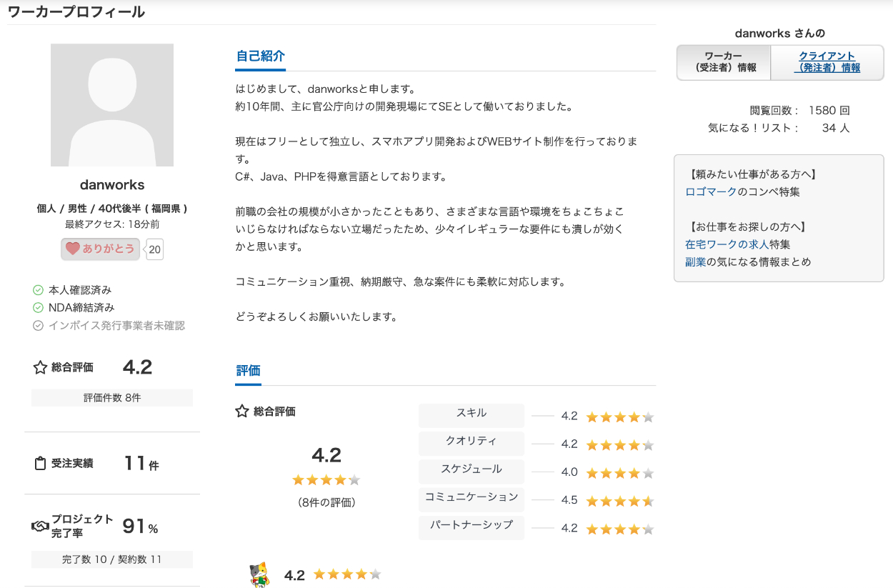The height and width of the screenshot is (588, 893).
Task: Click the NDA締結済み green check icon
Action: pyautogui.click(x=39, y=308)
